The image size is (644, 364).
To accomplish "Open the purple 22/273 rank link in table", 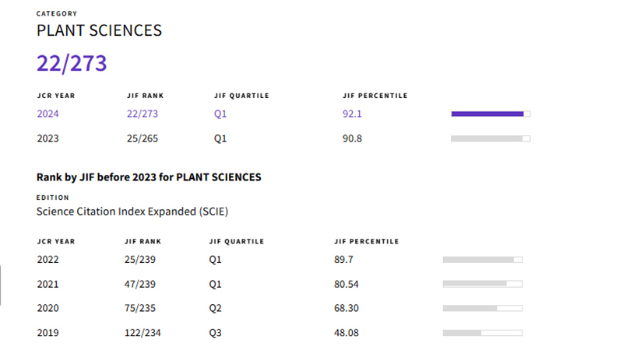I will coord(142,114).
